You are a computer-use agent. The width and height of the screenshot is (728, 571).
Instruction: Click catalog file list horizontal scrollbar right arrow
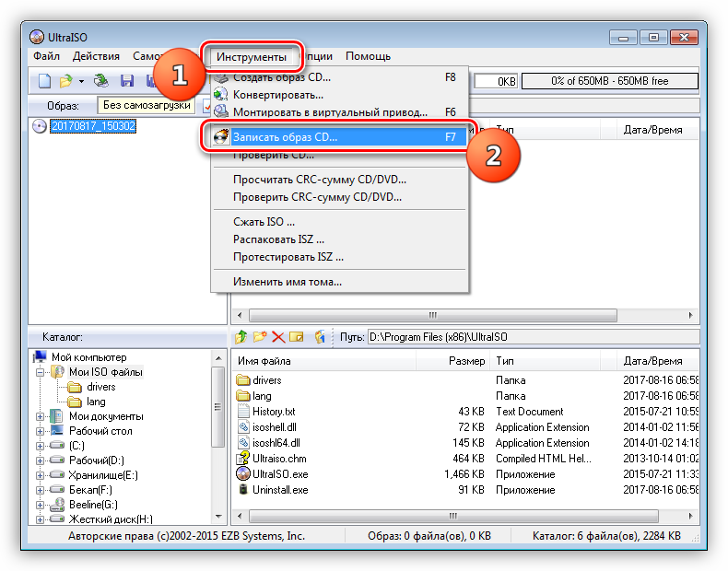[x=690, y=516]
